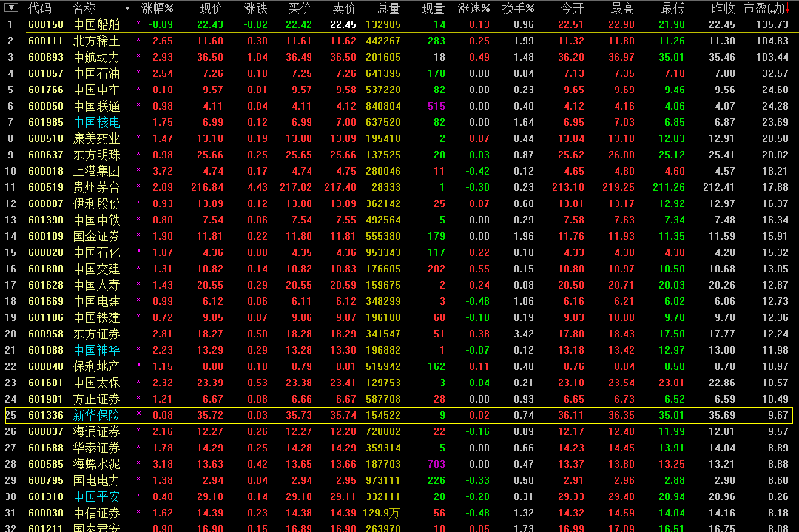Click stock code 600030

pos(46,514)
